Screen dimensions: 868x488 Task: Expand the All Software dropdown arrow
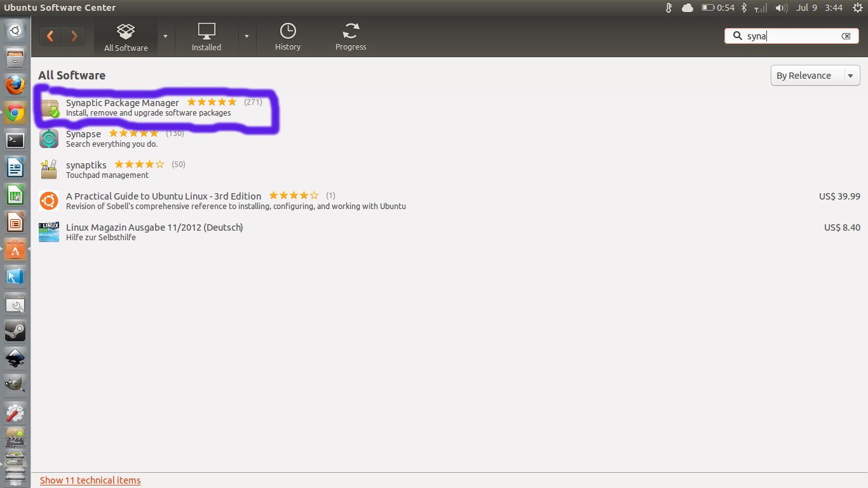pyautogui.click(x=165, y=36)
